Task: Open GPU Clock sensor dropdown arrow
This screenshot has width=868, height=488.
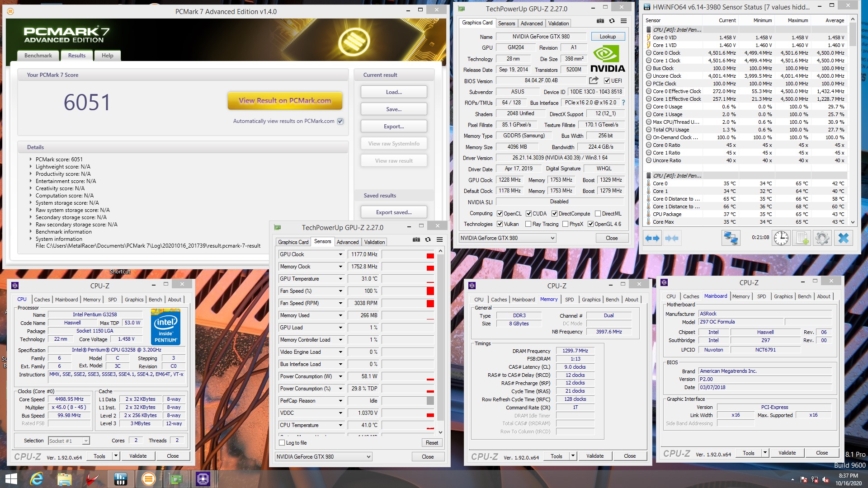Action: [x=340, y=254]
